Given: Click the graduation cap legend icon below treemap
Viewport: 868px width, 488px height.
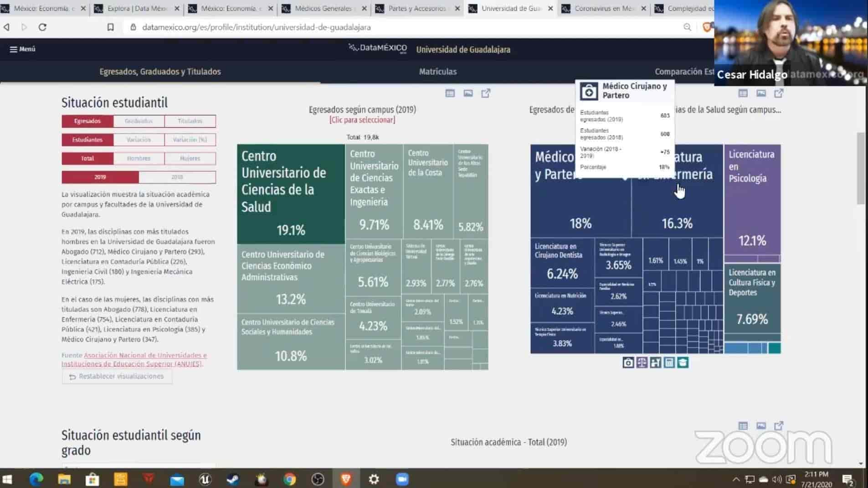Looking at the screenshot, I should pos(683,363).
